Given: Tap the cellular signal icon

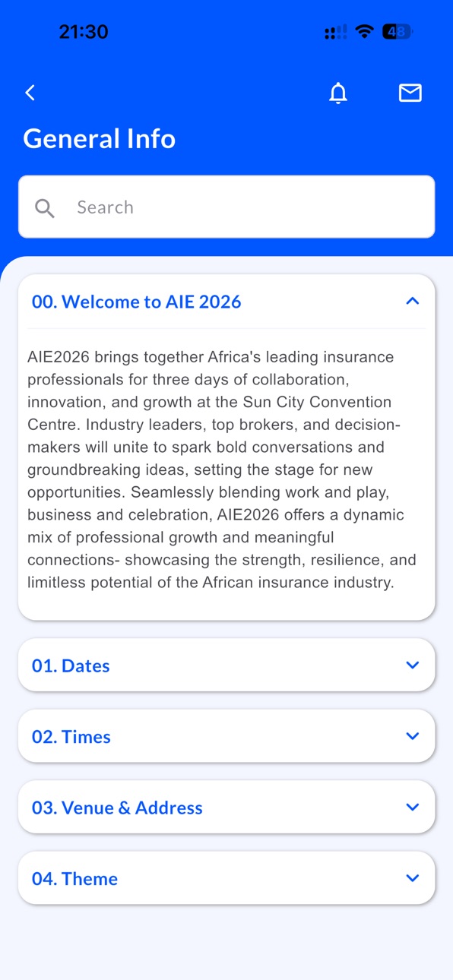Looking at the screenshot, I should [335, 32].
